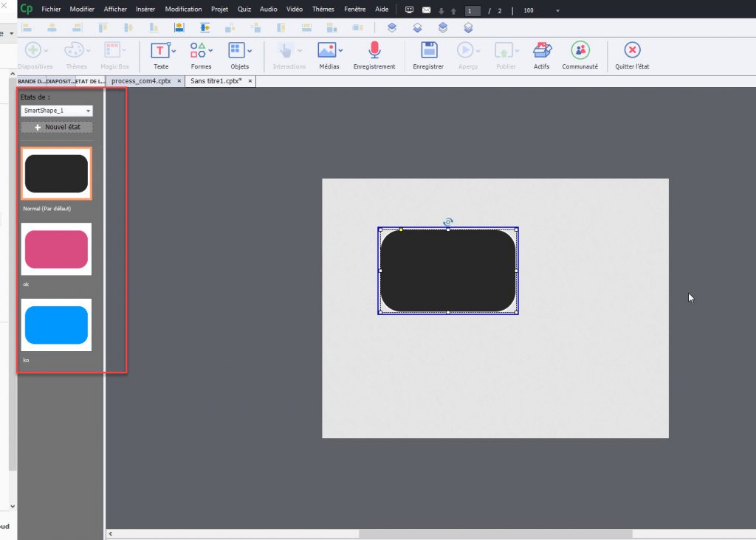Select the dark rounded rectangle on the slide
Screen dimensions: 756x540
tap(448, 271)
